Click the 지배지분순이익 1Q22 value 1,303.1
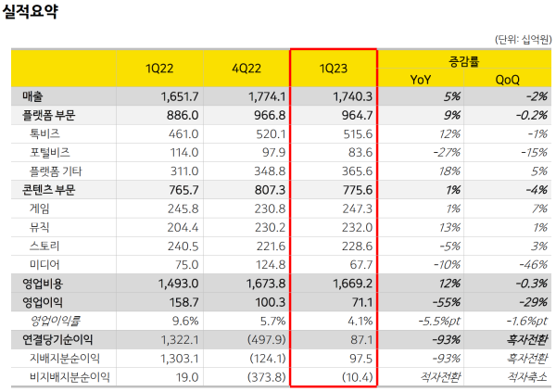Viewport: 556px width, 392px height. pyautogui.click(x=180, y=359)
